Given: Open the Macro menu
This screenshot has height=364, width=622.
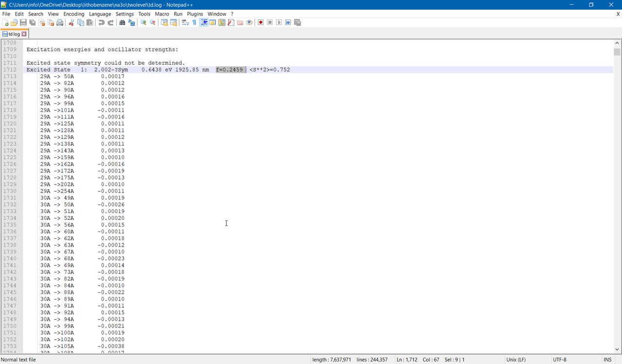Looking at the screenshot, I should [x=162, y=14].
